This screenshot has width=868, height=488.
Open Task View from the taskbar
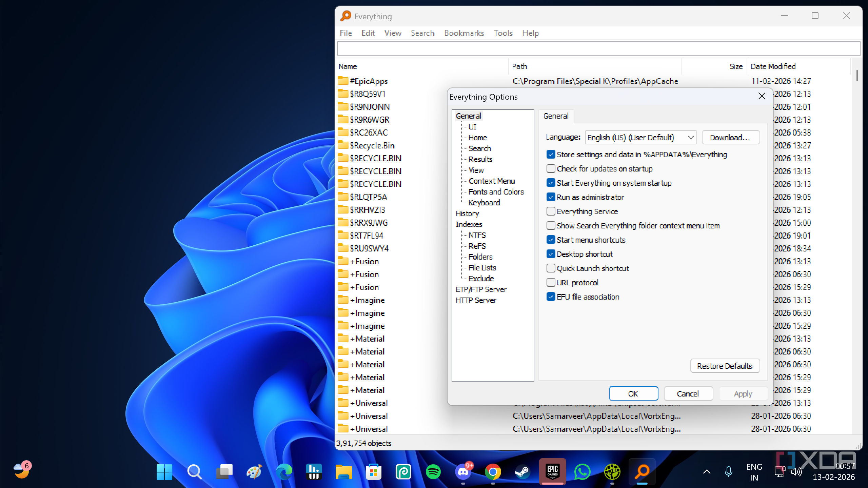click(224, 471)
